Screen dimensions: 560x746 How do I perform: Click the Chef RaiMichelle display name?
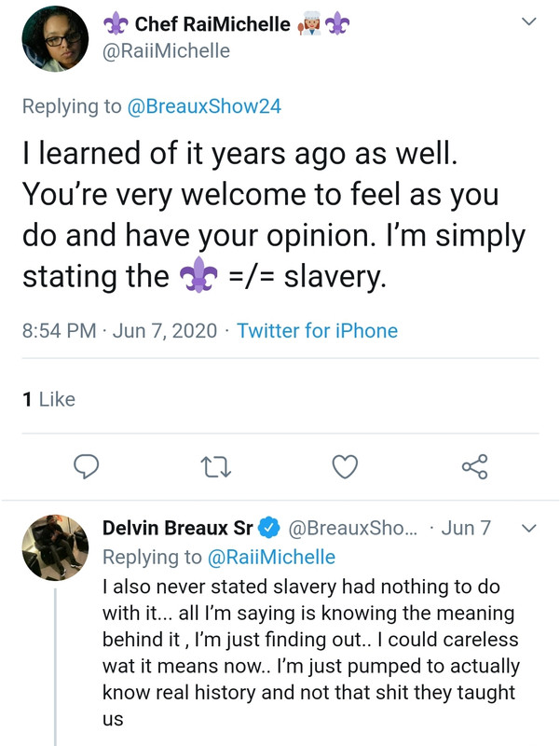(213, 25)
